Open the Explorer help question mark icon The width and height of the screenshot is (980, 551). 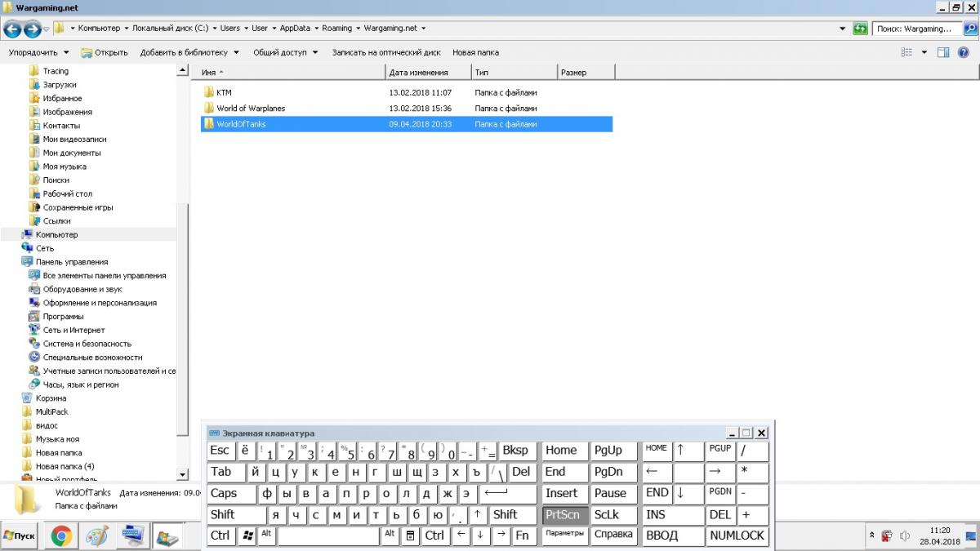click(964, 52)
